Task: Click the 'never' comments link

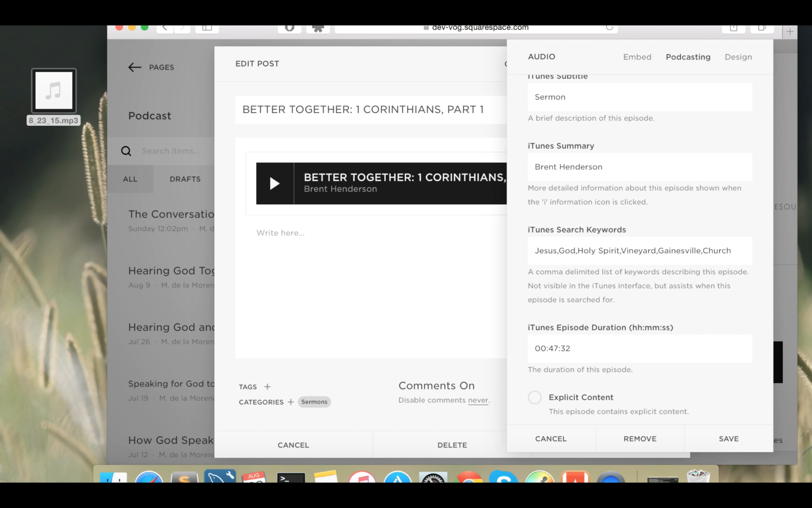Action: pyautogui.click(x=478, y=400)
